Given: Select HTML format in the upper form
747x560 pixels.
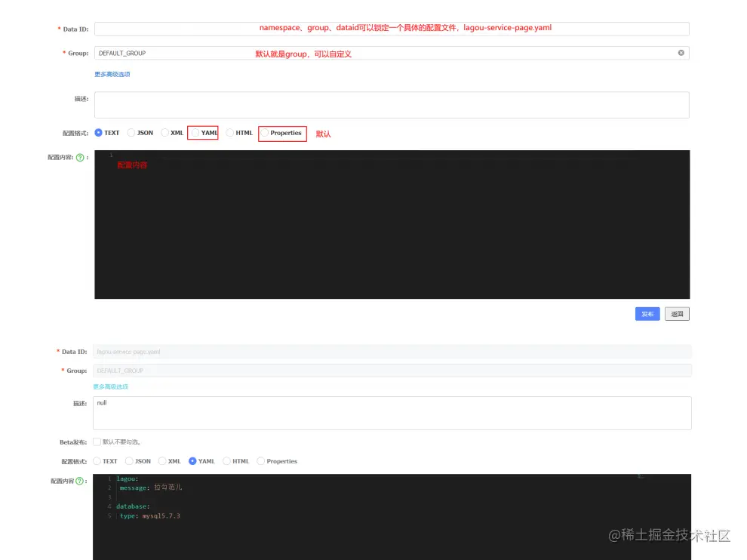Looking at the screenshot, I should [x=229, y=133].
